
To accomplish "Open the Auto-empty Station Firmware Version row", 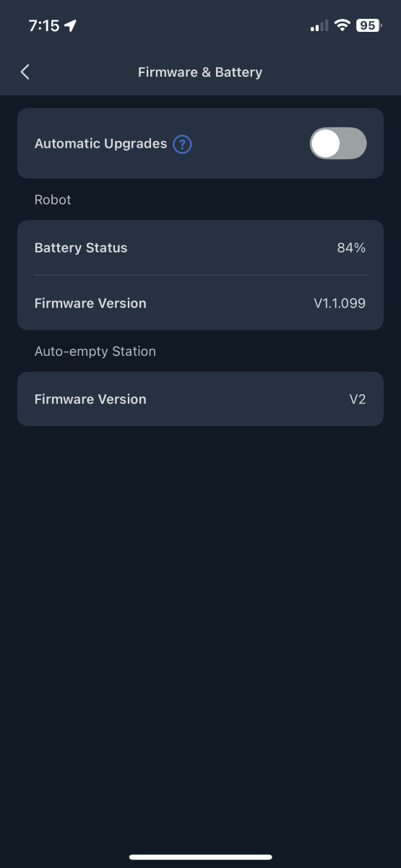I will pyautogui.click(x=200, y=399).
